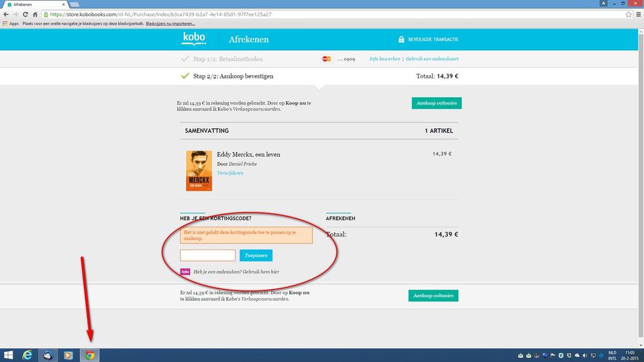Click the address bar URL
Image resolution: width=644 pixels, height=362 pixels.
(160, 14)
